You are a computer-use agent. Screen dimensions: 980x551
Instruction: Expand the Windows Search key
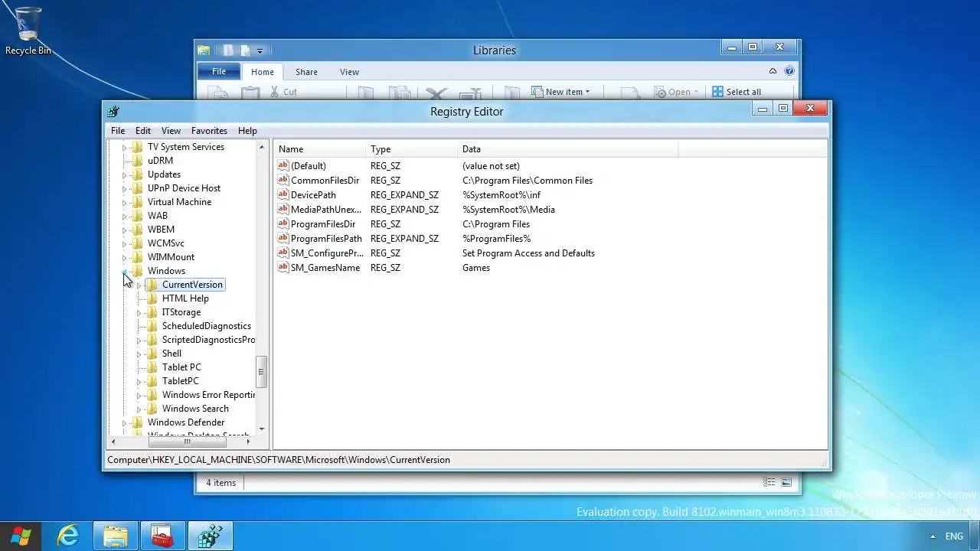pos(139,409)
